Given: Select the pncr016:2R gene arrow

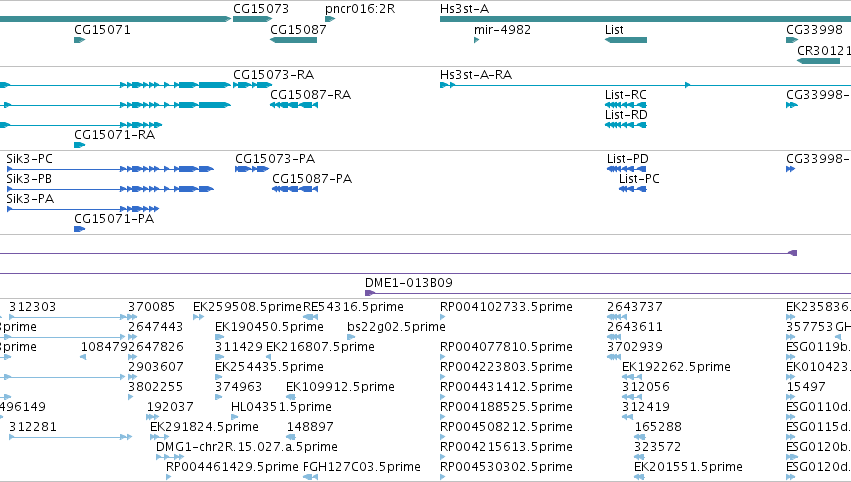Looking at the screenshot, I should (x=330, y=20).
